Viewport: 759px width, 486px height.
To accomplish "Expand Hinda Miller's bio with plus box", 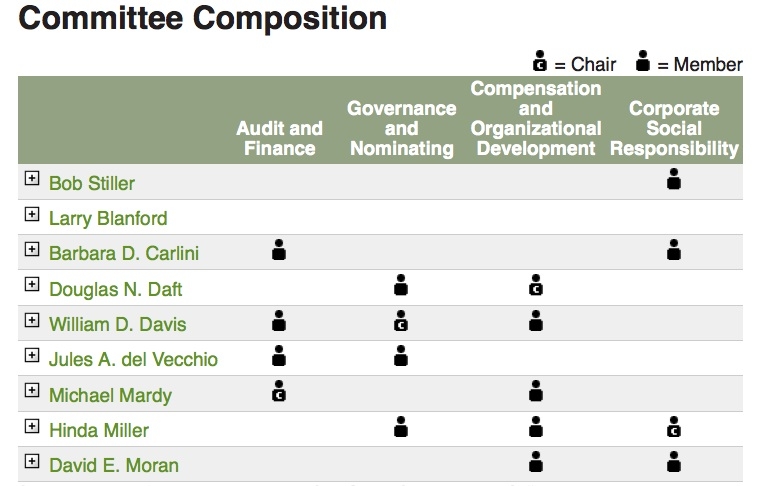I will coord(32,426).
